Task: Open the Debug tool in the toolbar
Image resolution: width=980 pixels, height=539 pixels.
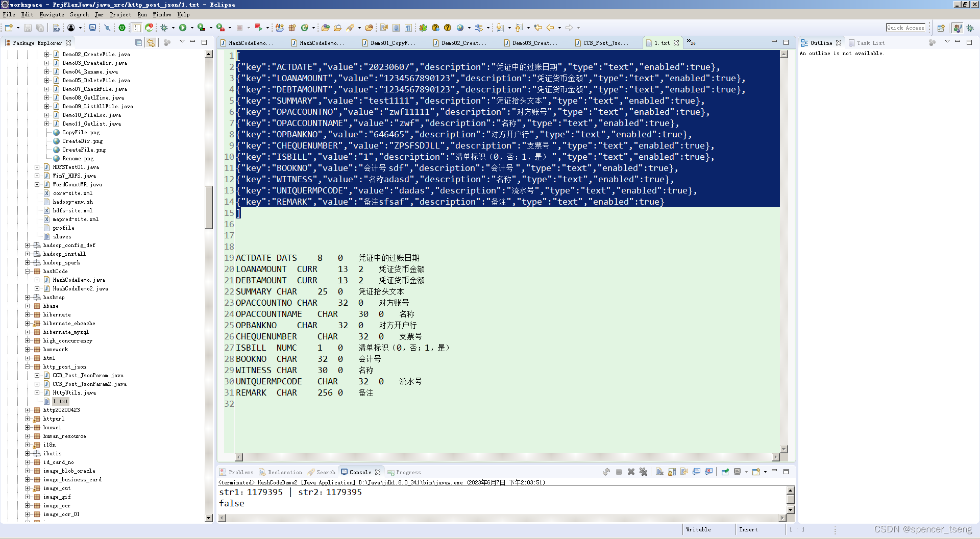Action: click(x=164, y=28)
